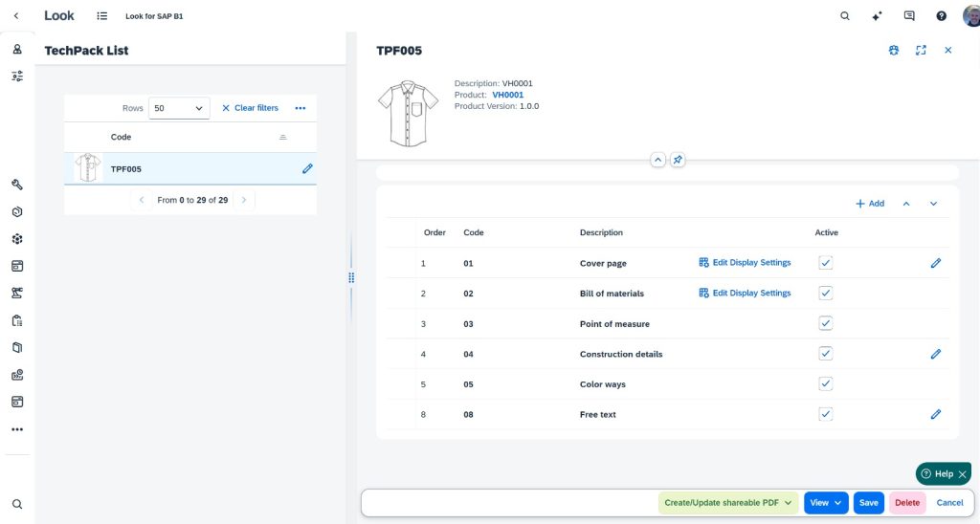Disable Active checkbox for Color ways
The image size is (980, 524).
pyautogui.click(x=826, y=383)
